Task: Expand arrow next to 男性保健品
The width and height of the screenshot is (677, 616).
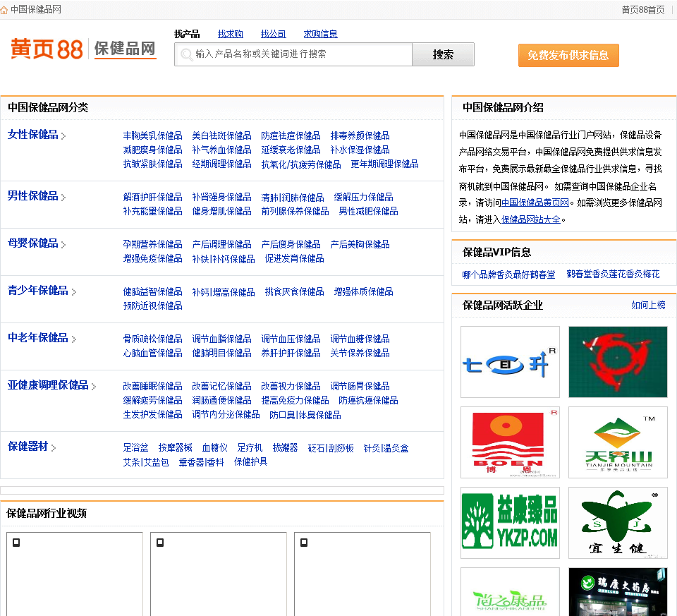Action: pyautogui.click(x=63, y=198)
